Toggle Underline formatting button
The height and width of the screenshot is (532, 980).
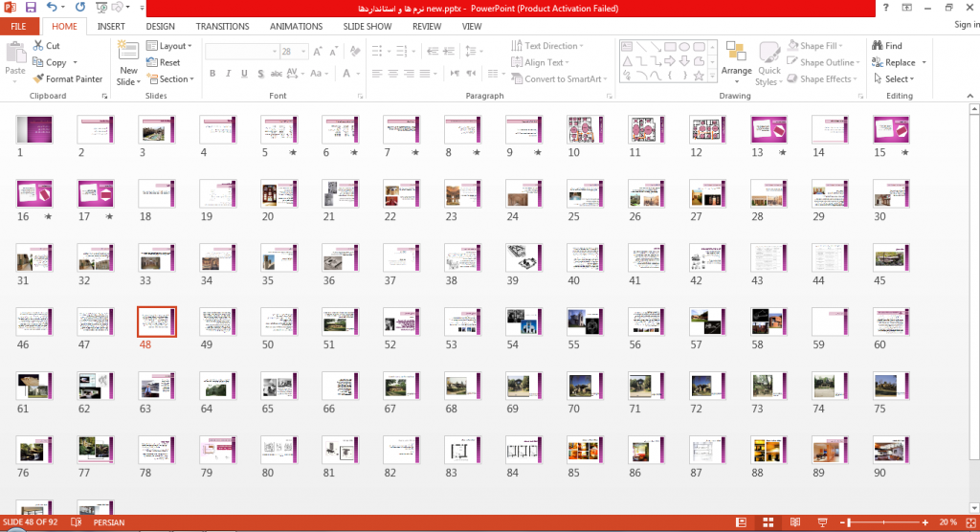[244, 73]
